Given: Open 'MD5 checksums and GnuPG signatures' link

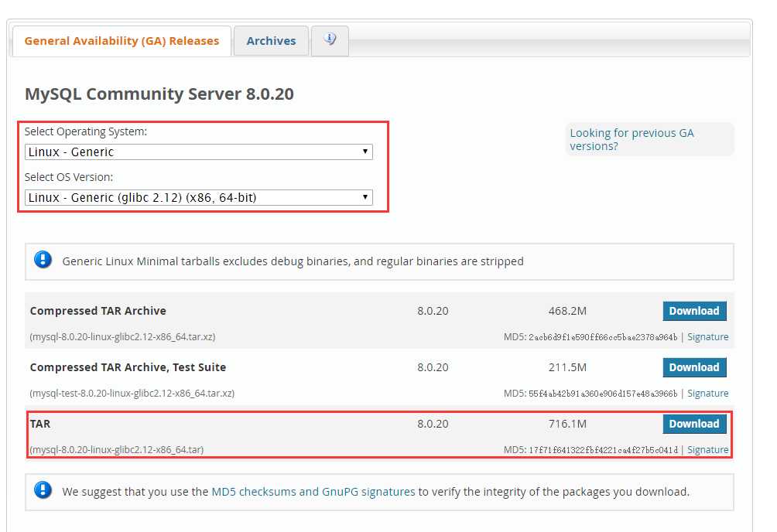Looking at the screenshot, I should [x=313, y=491].
